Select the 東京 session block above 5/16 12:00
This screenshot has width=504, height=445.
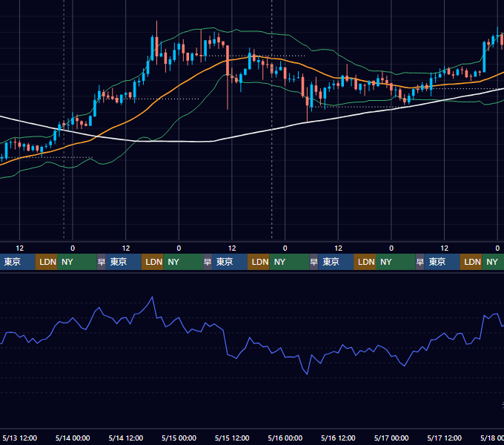click(x=336, y=262)
